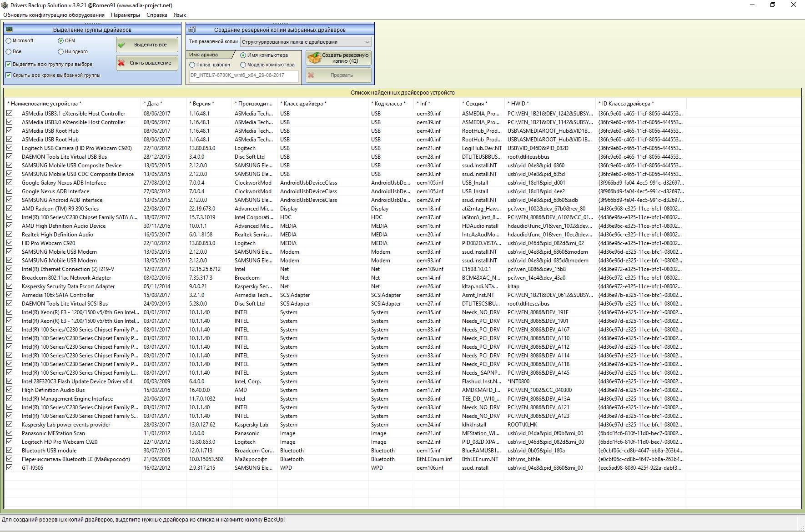The width and height of the screenshot is (805, 532).
Task: Uncheck Broadcom 802.11ac Network Adapter
Action: [9, 277]
